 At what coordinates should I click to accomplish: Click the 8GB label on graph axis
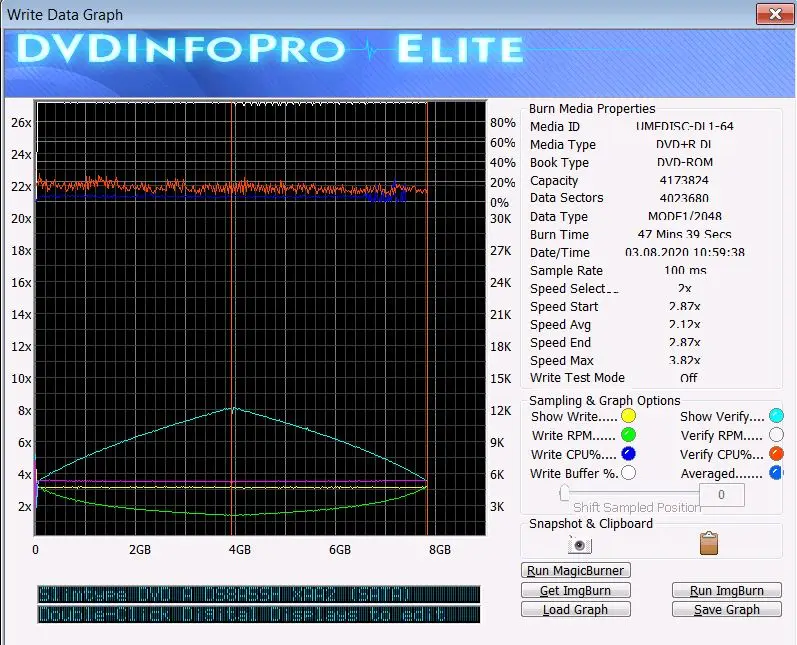[x=440, y=549]
